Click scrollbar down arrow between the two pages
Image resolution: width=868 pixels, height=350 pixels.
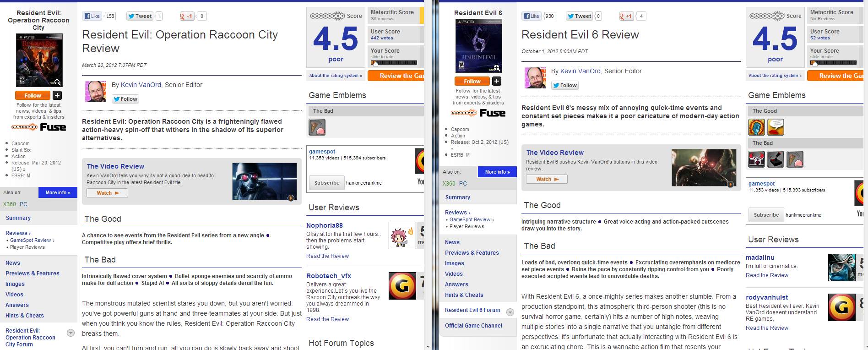[x=428, y=347]
